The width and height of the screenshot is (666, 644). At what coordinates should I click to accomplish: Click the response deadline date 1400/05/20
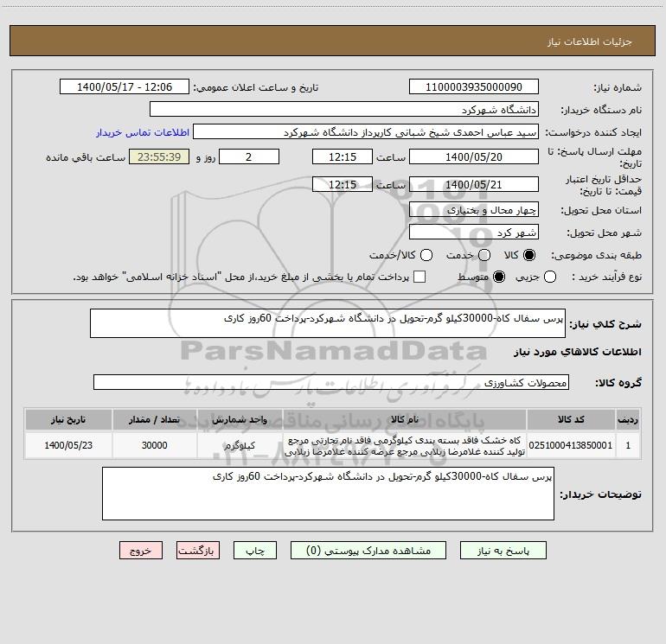[474, 156]
